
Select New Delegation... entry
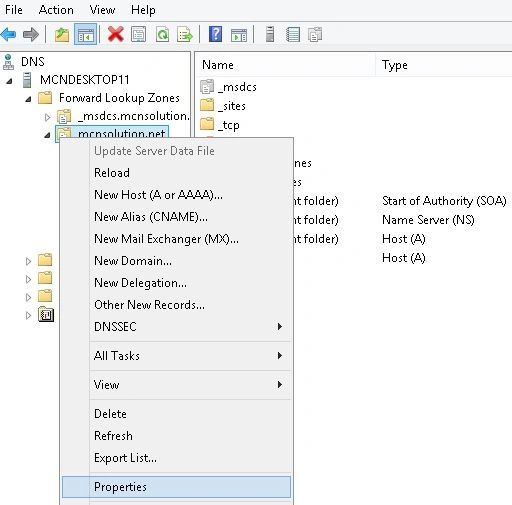pos(176,283)
